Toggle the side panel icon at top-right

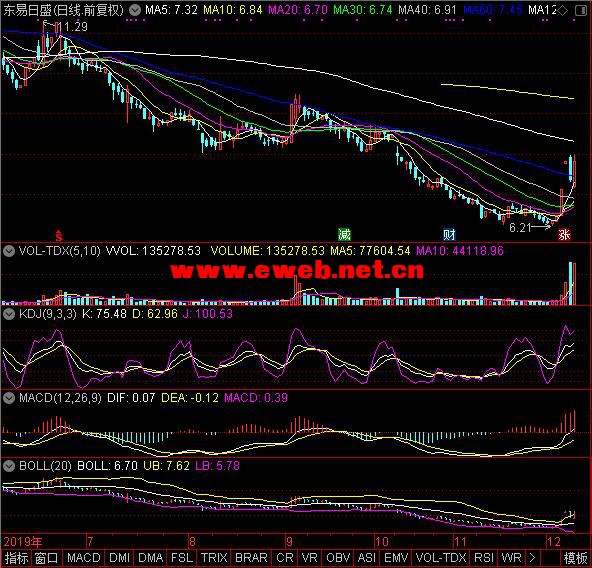click(x=581, y=11)
